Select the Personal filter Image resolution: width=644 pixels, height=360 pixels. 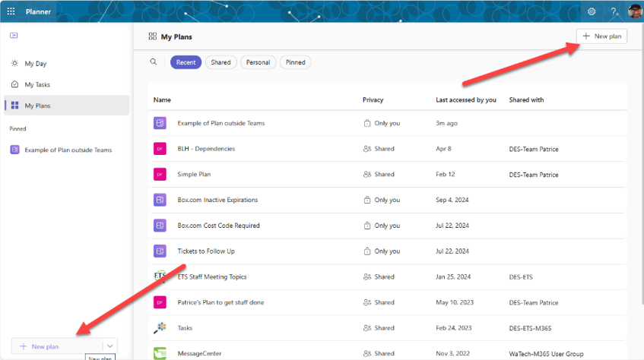[258, 62]
